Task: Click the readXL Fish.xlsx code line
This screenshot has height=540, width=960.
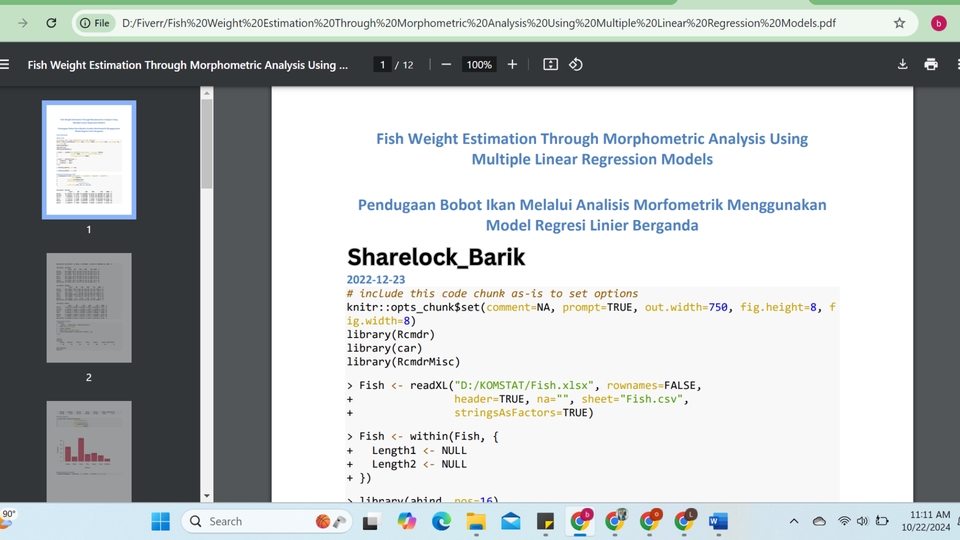Action: (524, 385)
